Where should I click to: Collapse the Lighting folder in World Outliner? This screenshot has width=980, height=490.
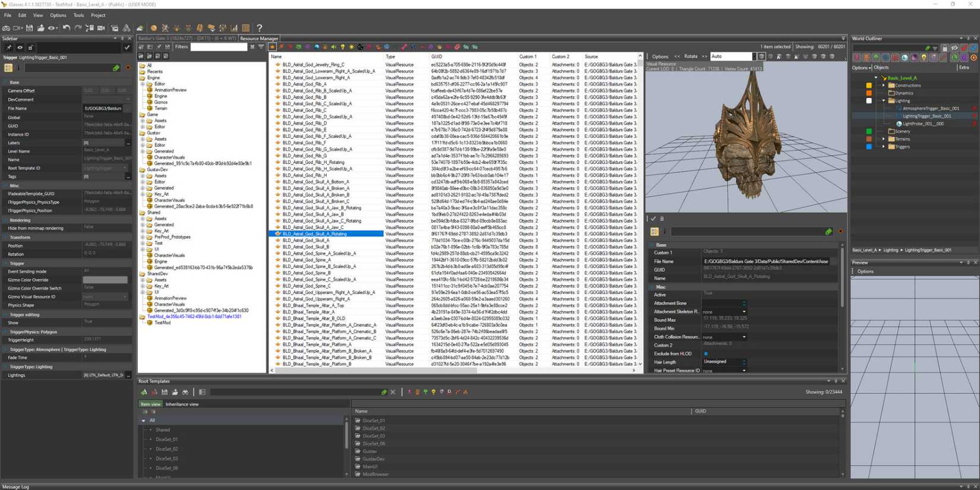pyautogui.click(x=883, y=101)
